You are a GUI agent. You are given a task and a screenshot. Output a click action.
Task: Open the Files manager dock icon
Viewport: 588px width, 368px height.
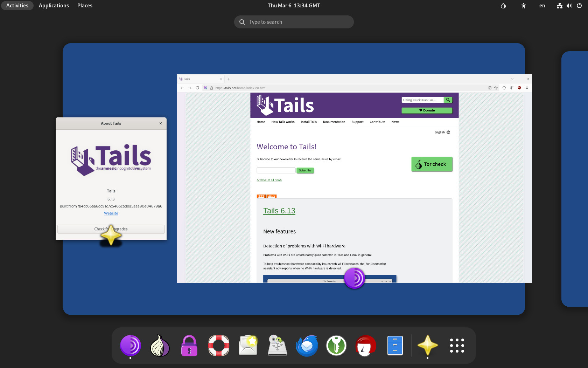(395, 346)
